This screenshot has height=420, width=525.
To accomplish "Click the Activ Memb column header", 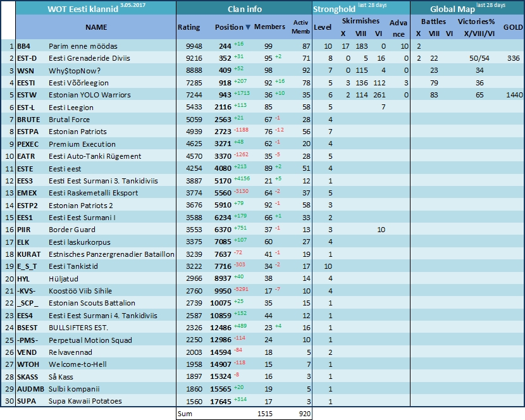I will (300, 27).
